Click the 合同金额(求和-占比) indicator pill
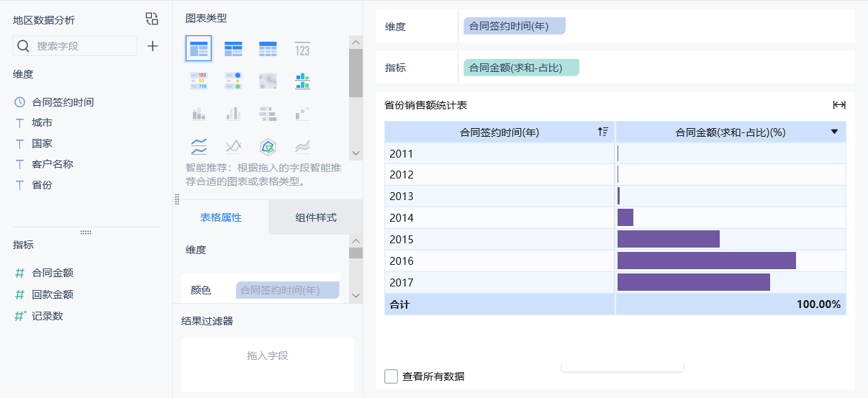This screenshot has height=398, width=868. tap(521, 68)
